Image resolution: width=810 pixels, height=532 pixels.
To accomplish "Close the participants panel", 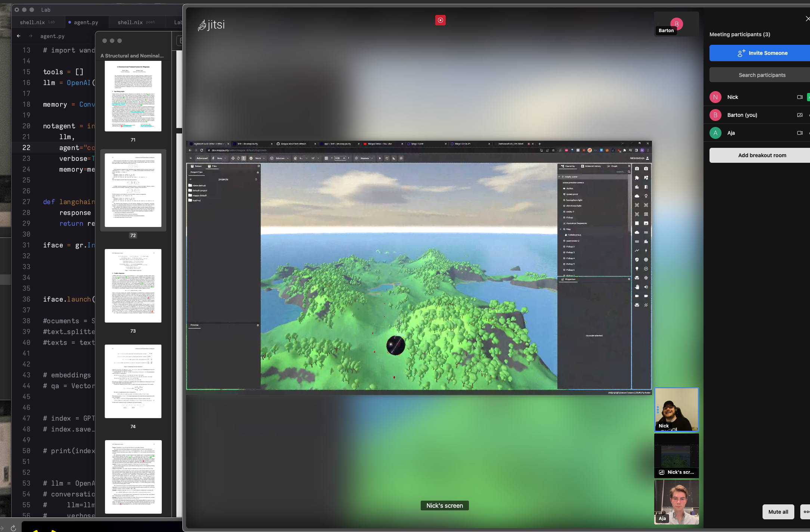I will 807,19.
